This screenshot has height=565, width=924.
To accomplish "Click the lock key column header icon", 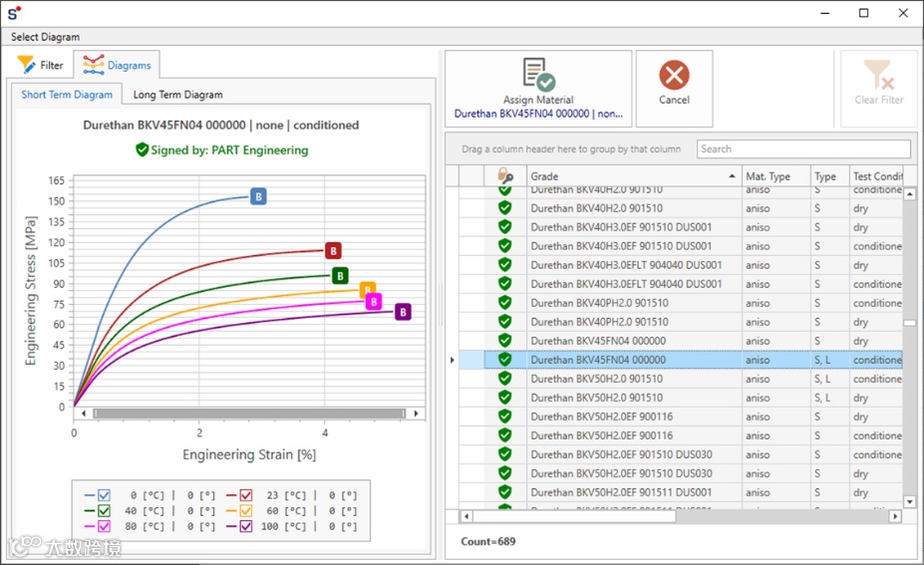I will pos(505,175).
